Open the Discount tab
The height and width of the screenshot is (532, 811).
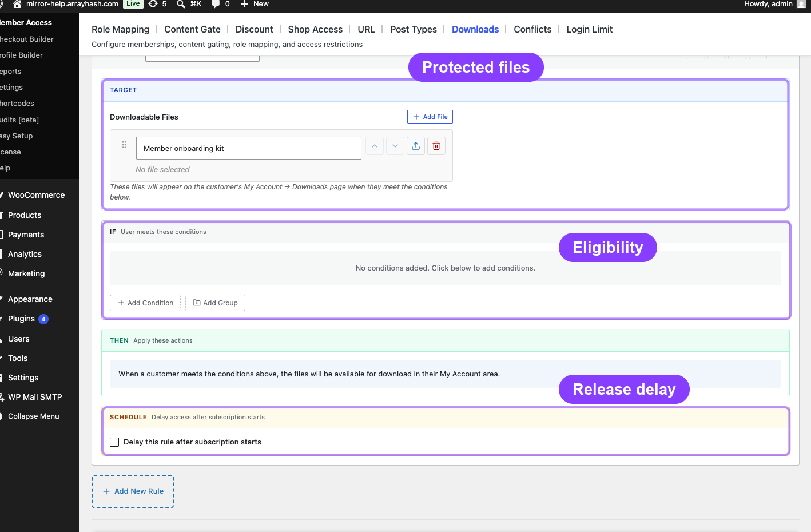pyautogui.click(x=254, y=29)
